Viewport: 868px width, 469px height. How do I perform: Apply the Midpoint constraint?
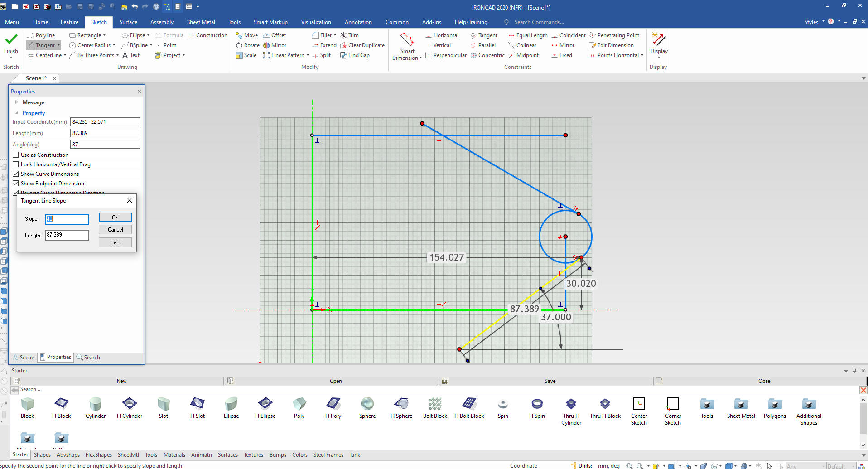click(x=523, y=55)
